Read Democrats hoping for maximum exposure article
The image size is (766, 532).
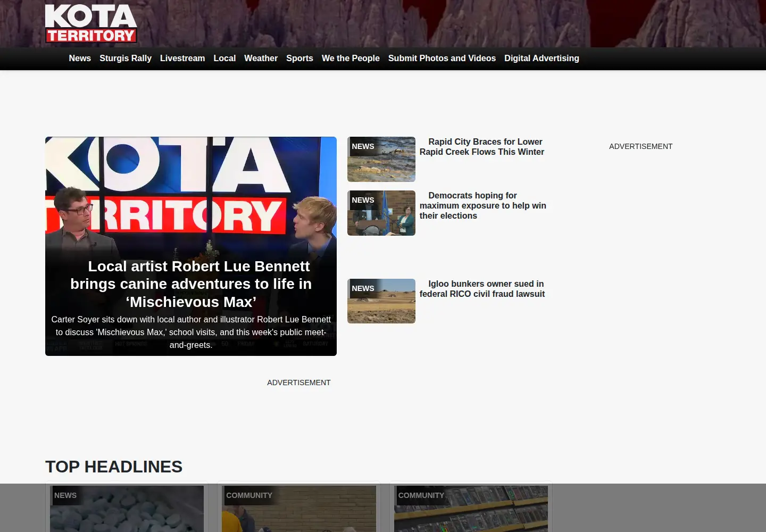click(x=483, y=205)
